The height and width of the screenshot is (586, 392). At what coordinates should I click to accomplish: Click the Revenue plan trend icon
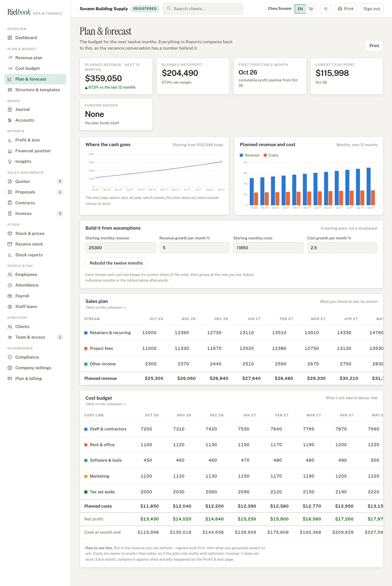[x=10, y=58]
